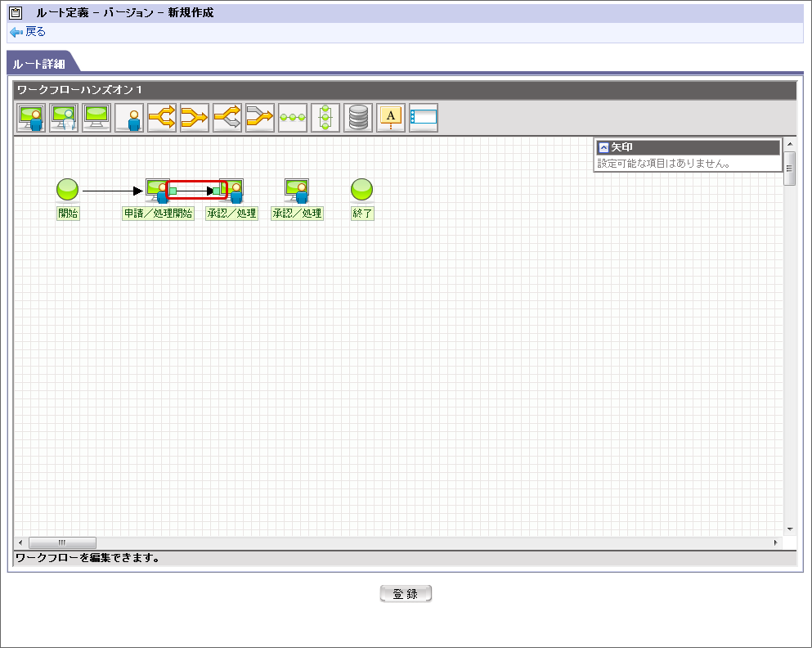812x648 pixels.
Task: Click the 開始 node label
Action: coord(68,214)
